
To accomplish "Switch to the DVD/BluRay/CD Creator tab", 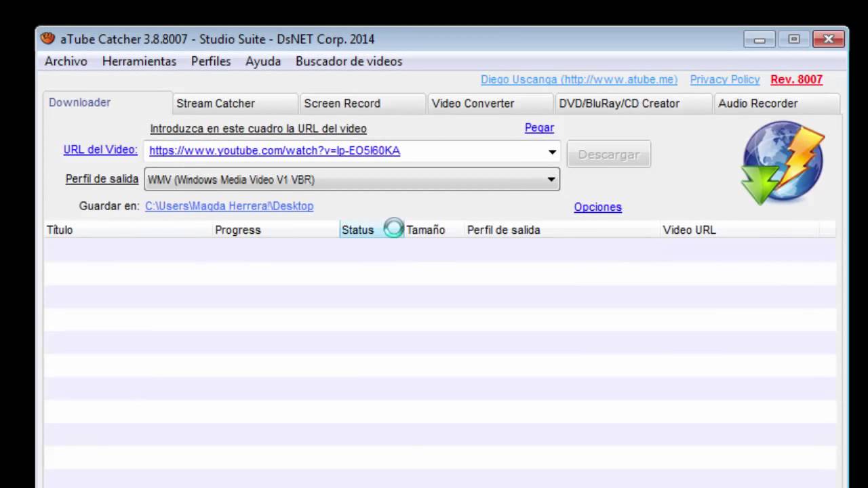I will pos(633,104).
